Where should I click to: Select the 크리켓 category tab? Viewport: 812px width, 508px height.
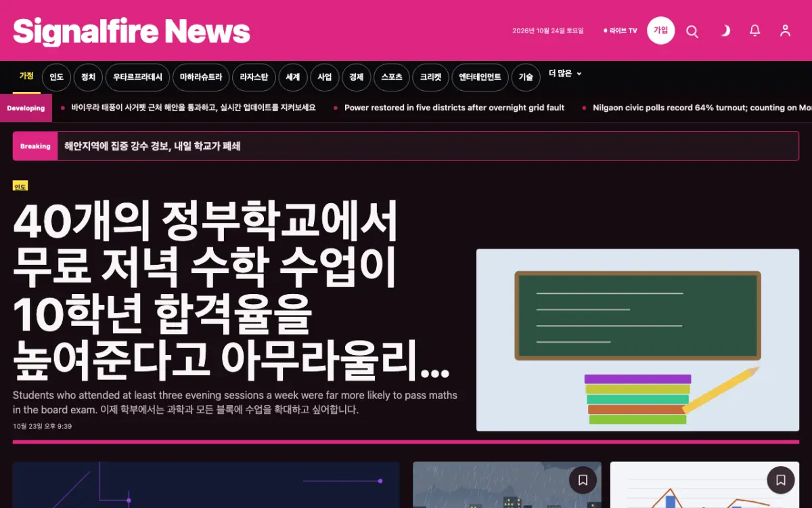click(x=430, y=77)
